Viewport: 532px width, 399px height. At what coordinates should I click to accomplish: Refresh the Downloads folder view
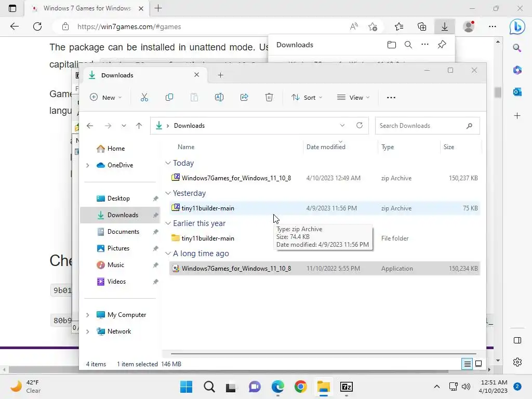tap(360, 126)
